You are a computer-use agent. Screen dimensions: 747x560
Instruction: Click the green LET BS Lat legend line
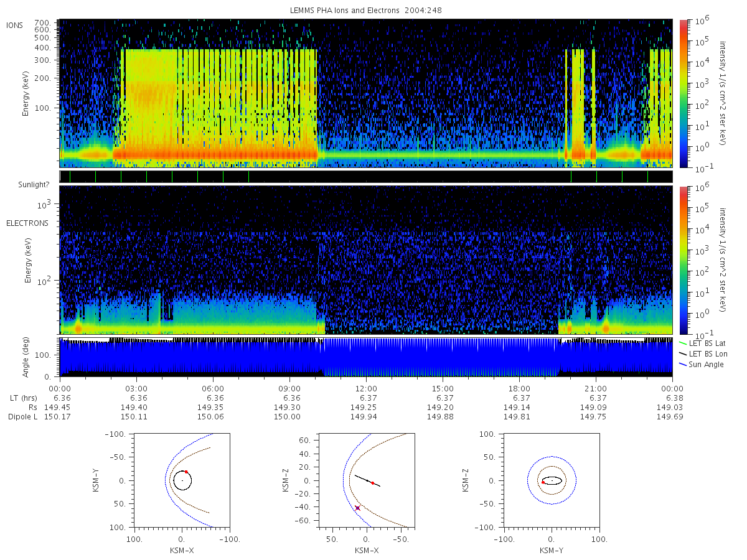click(684, 343)
